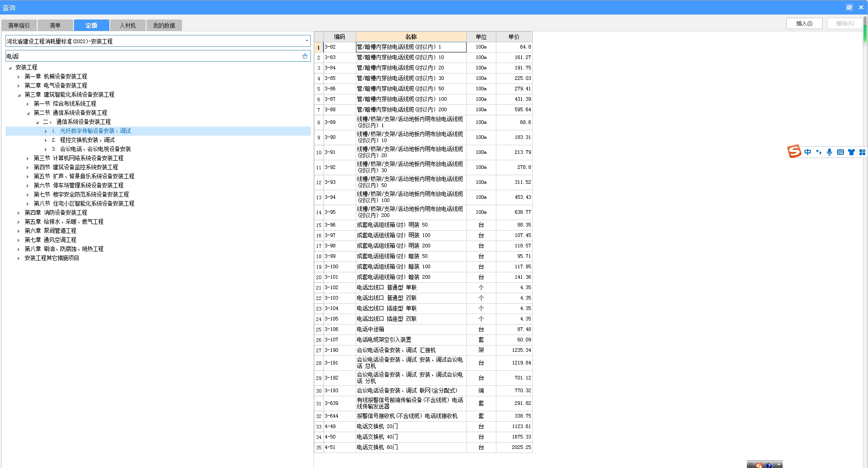
Task: Expand 2. 程控交换机安装、调试 node
Action: click(x=46, y=140)
